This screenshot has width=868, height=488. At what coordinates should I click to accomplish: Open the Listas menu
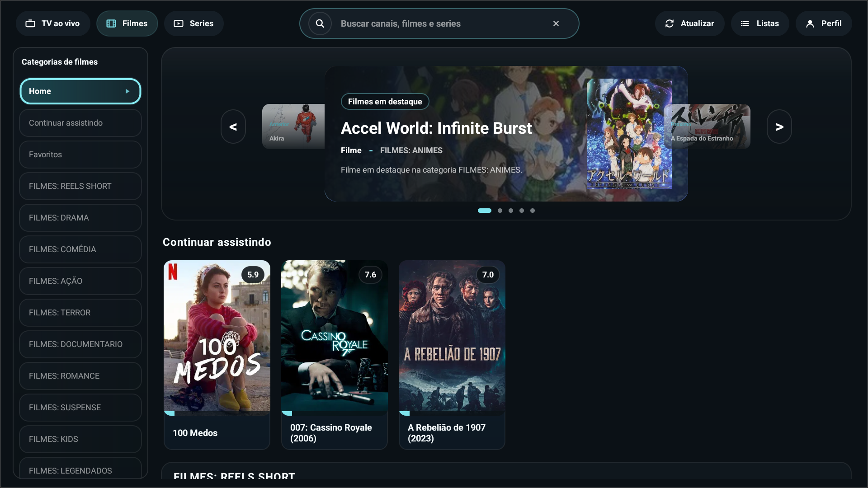coord(760,23)
